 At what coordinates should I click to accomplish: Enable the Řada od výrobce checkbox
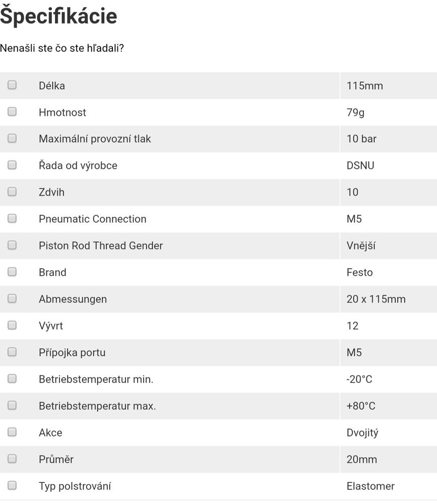point(12,165)
